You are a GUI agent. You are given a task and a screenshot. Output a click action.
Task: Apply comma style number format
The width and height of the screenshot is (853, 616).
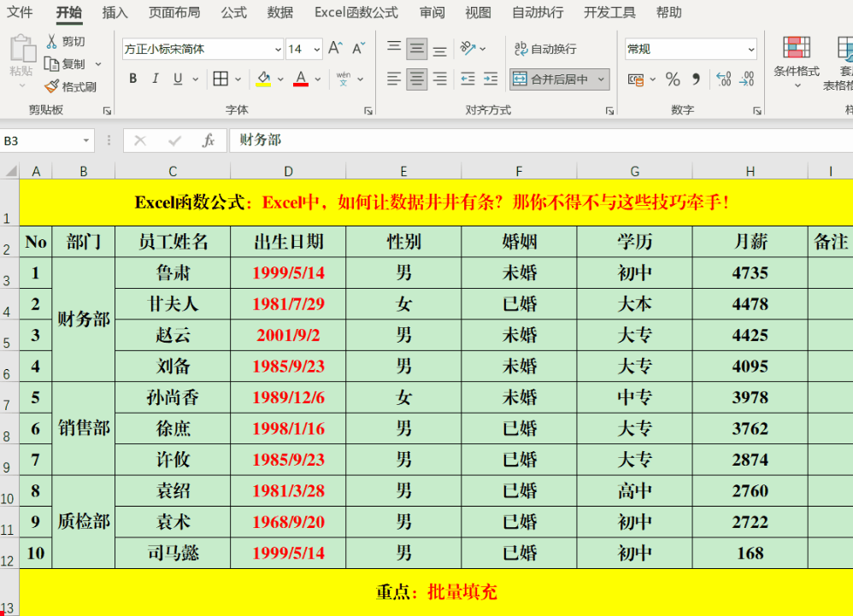697,79
